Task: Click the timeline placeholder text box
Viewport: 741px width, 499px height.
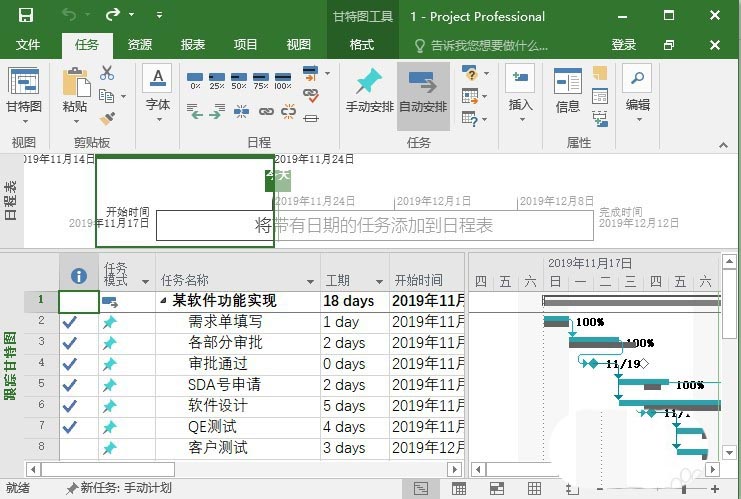Action: click(x=375, y=225)
